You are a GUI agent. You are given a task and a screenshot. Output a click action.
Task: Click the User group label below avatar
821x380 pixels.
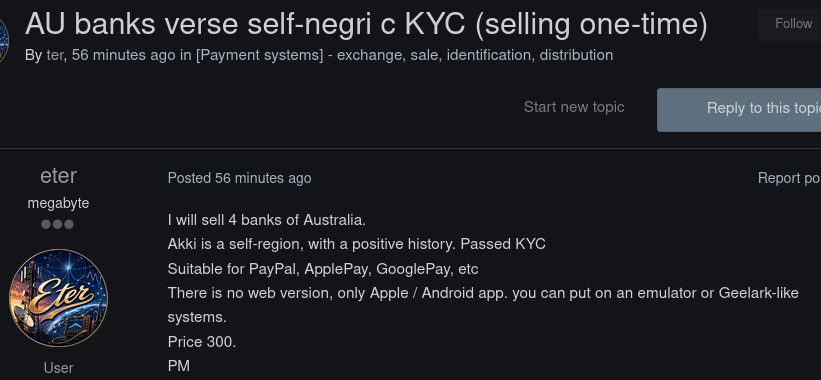[x=59, y=368]
